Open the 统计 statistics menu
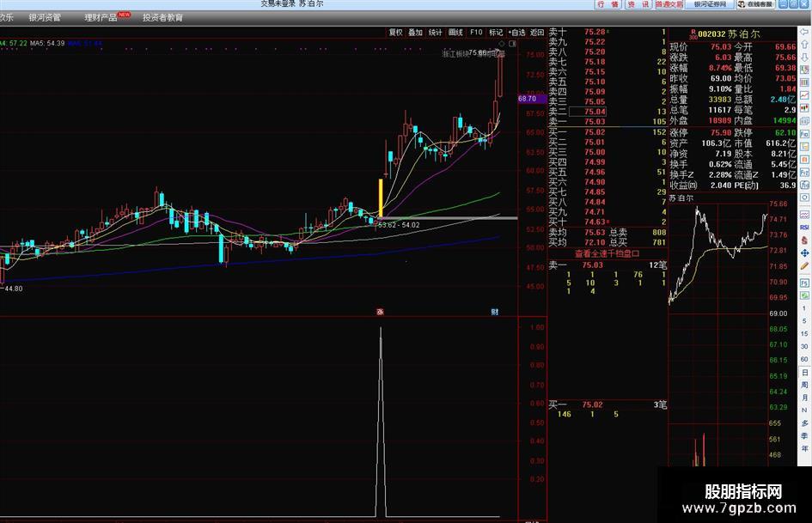812x523 pixels. (436, 32)
